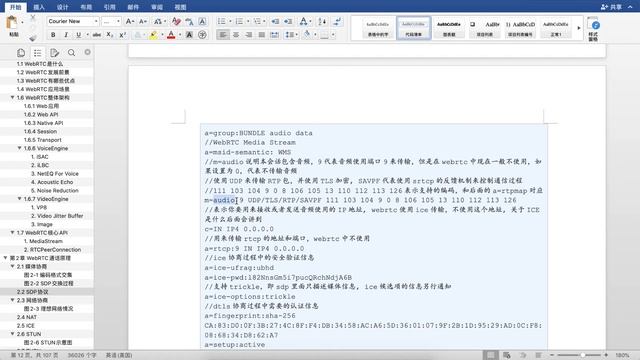Toggle strikethrough abc formatting

coord(97,35)
